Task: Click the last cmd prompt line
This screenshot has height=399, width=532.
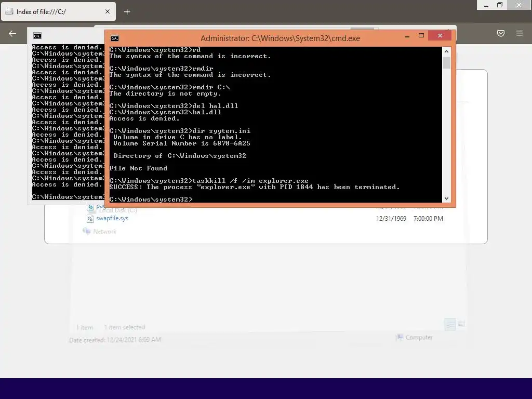Action: click(x=151, y=199)
